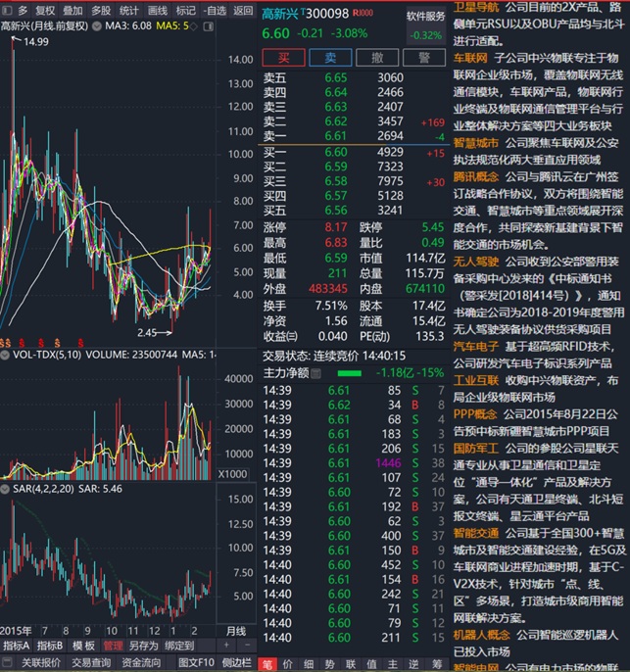
Task: Open 交易查询 trade query
Action: 91,662
